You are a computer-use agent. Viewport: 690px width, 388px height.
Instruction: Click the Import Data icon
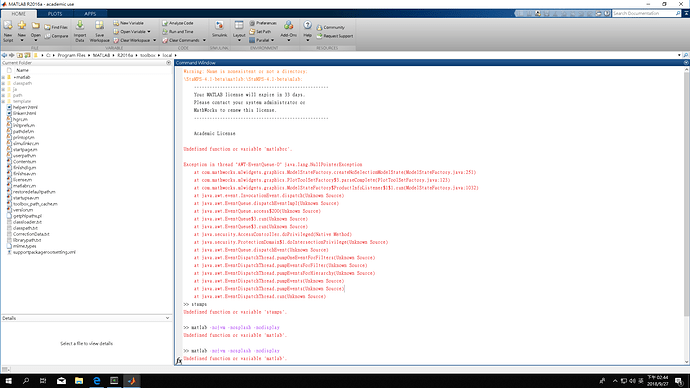coord(80,26)
